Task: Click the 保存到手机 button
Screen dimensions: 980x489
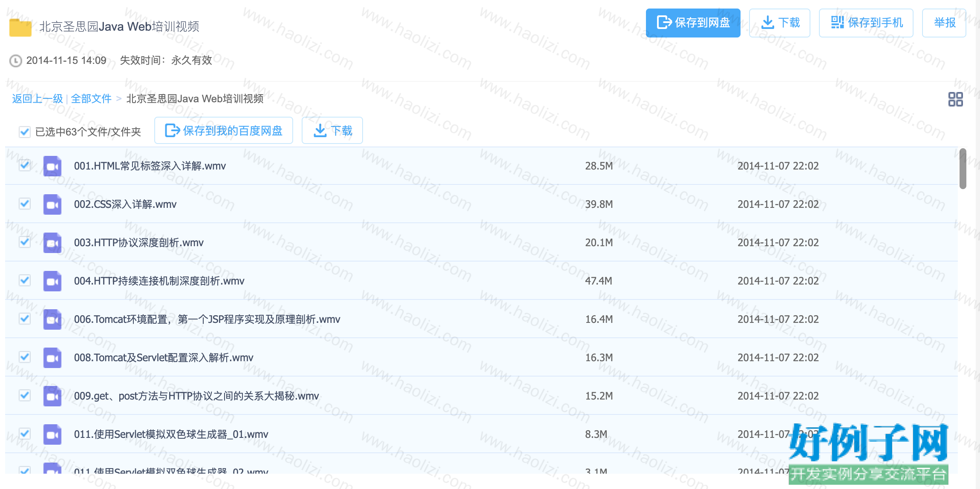Action: tap(866, 23)
